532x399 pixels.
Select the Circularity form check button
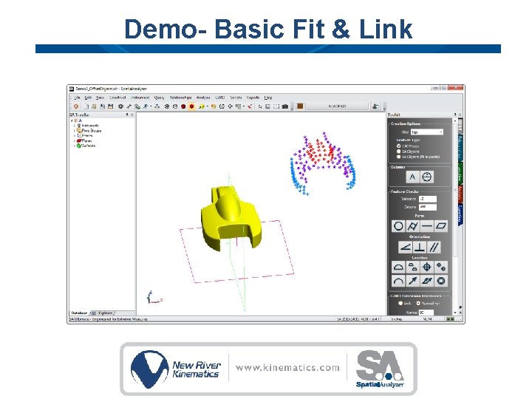(x=398, y=226)
